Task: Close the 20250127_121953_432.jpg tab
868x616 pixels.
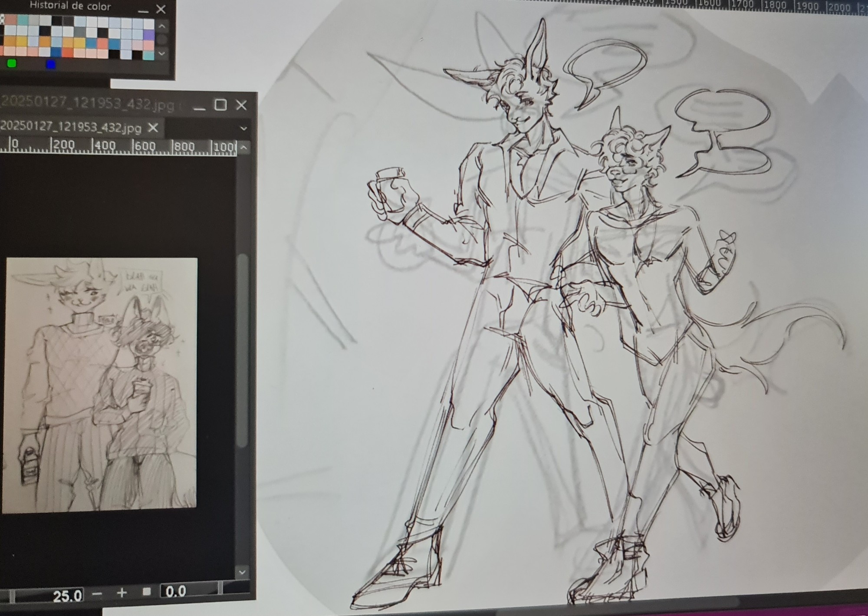Action: [x=153, y=128]
